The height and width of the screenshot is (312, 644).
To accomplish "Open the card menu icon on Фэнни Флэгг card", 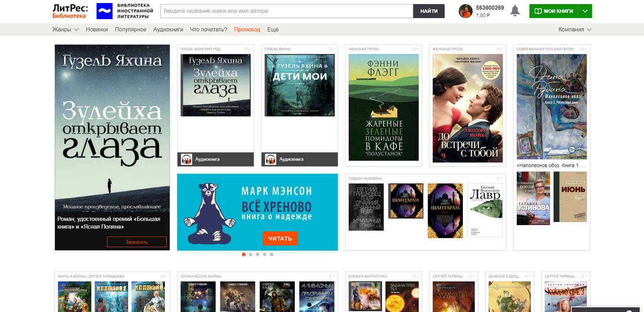I will (x=415, y=49).
